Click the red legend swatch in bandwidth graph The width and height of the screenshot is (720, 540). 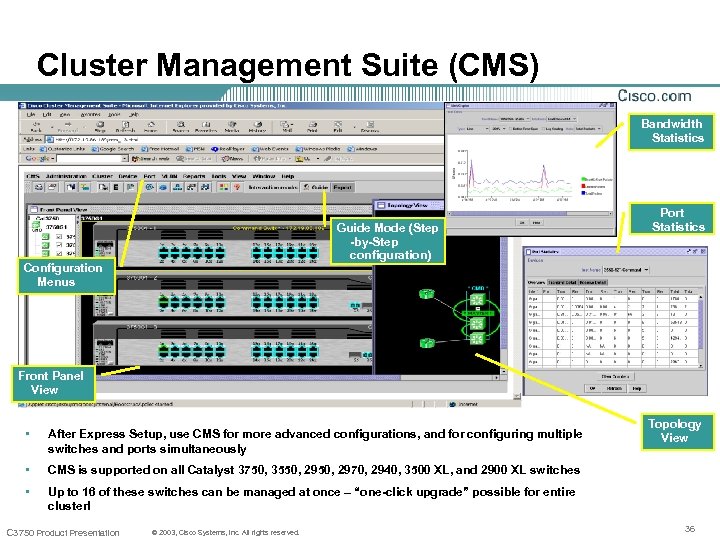point(583,186)
